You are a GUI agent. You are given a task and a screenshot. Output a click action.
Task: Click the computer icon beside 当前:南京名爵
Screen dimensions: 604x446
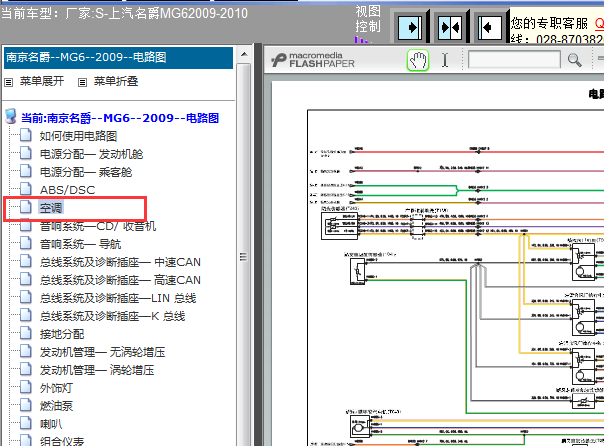coord(11,116)
